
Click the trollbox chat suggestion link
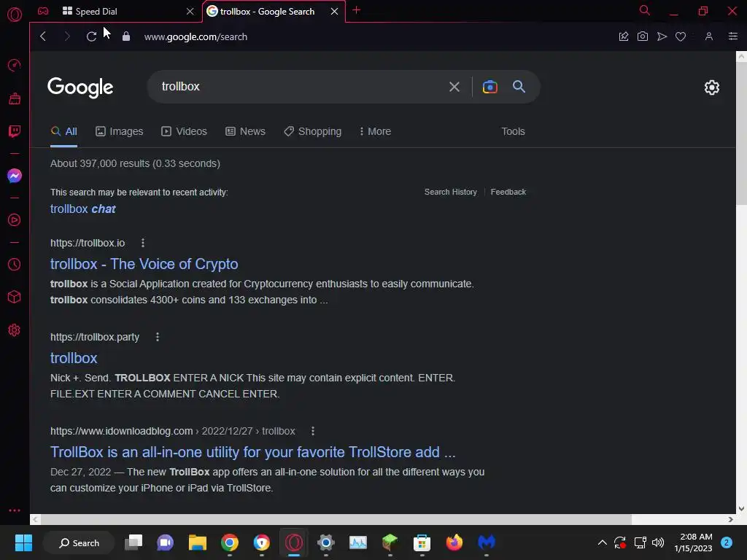(83, 209)
